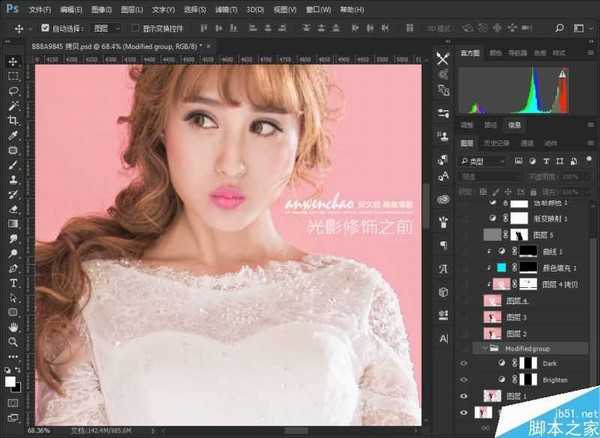The width and height of the screenshot is (600, 438).
Task: Open the 文字(Y) menu
Action: 163,10
